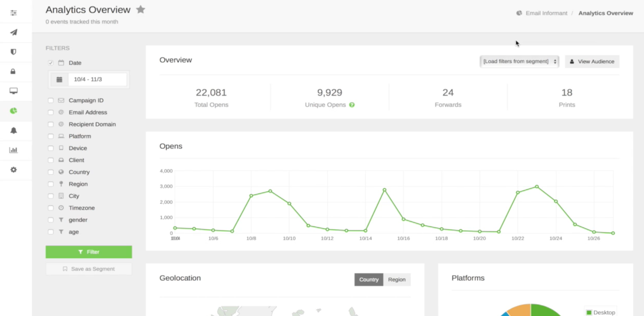This screenshot has height=316, width=644.
Task: Switch Geolocation view to Region
Action: tap(397, 280)
